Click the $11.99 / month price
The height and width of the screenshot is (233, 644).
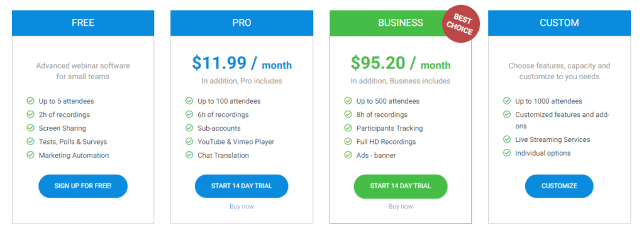coord(241,63)
